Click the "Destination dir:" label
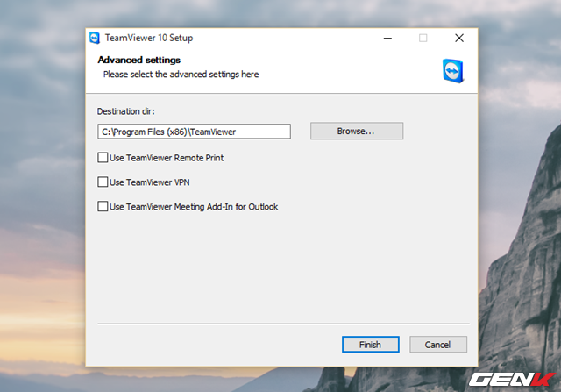The height and width of the screenshot is (392, 561). 126,111
